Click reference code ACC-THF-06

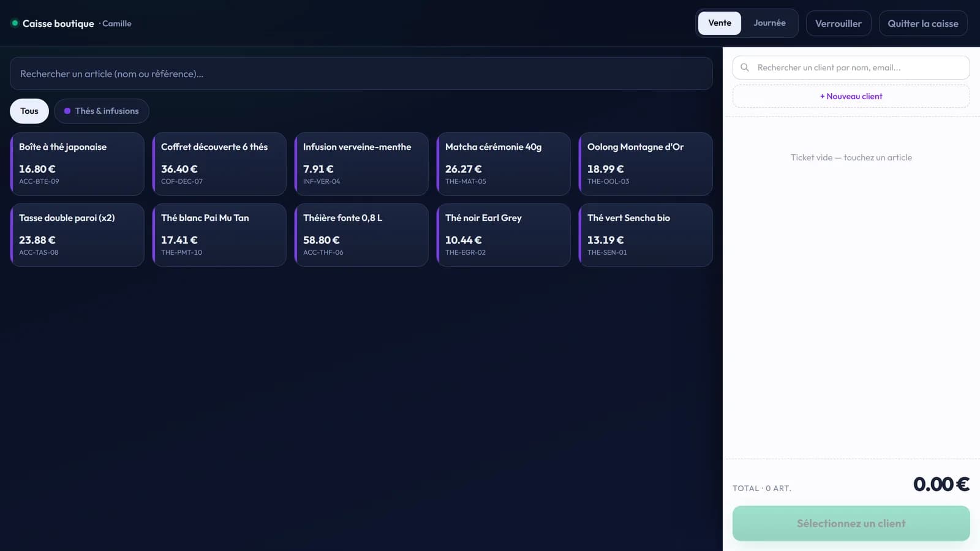coord(323,252)
